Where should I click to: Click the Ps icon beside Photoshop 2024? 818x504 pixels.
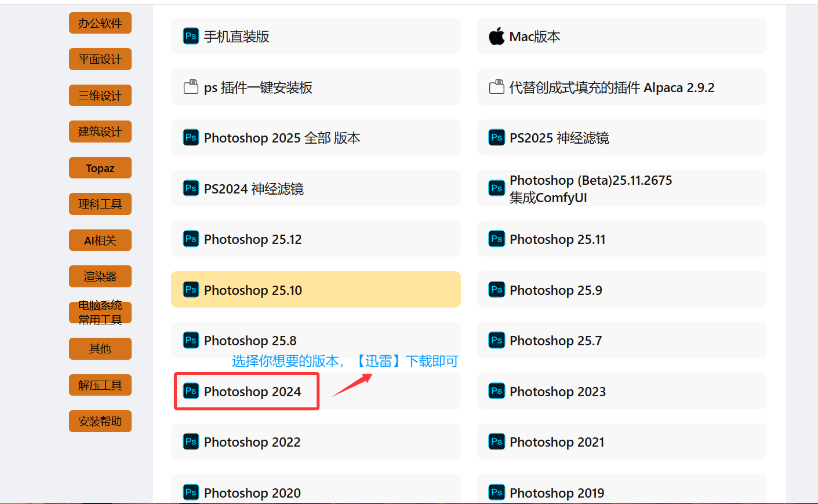tap(191, 391)
